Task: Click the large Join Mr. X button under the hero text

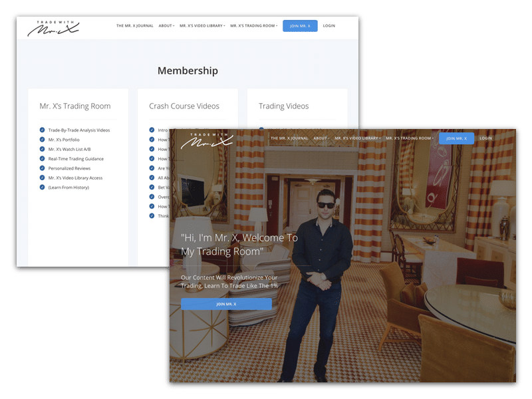Action: [x=226, y=304]
